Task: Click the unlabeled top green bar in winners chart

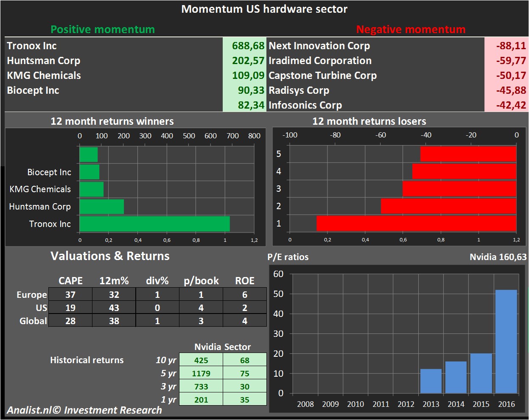Action: click(x=89, y=154)
